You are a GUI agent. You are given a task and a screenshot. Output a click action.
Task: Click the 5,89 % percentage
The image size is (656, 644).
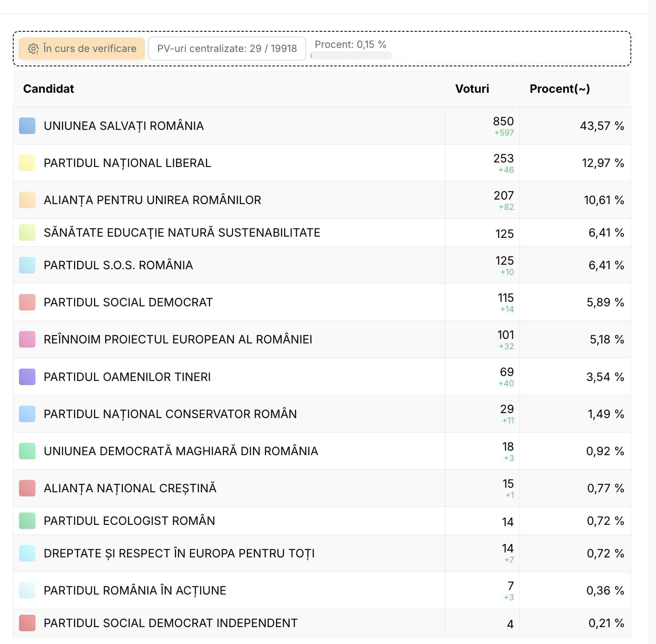[605, 302]
